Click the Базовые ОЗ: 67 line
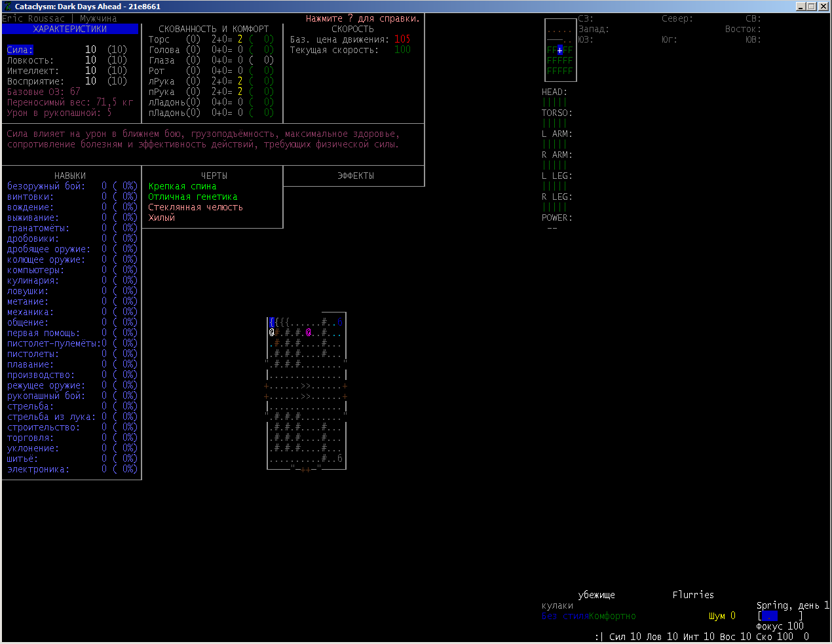Viewport: 832px width, 644px height. point(43,92)
